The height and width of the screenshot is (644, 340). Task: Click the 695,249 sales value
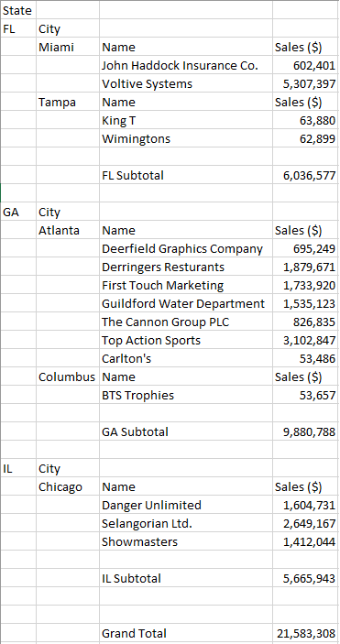coord(306,248)
